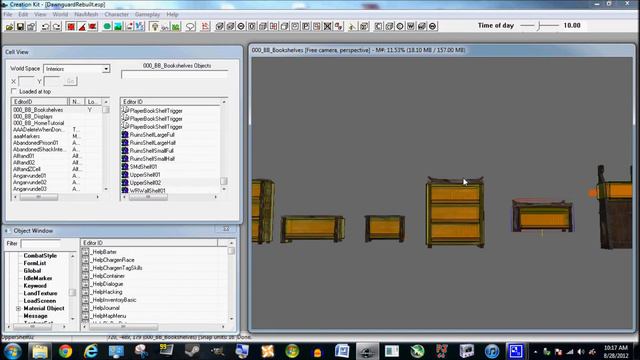Open the Windows Start menu
This screenshot has height=360, width=640.
tap(13, 351)
